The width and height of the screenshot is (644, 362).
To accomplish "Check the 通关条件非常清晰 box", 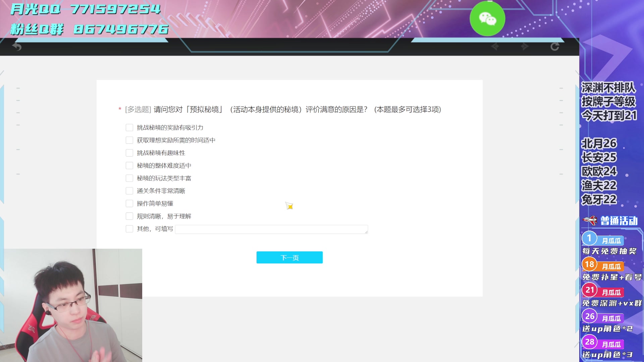I will 129,191.
